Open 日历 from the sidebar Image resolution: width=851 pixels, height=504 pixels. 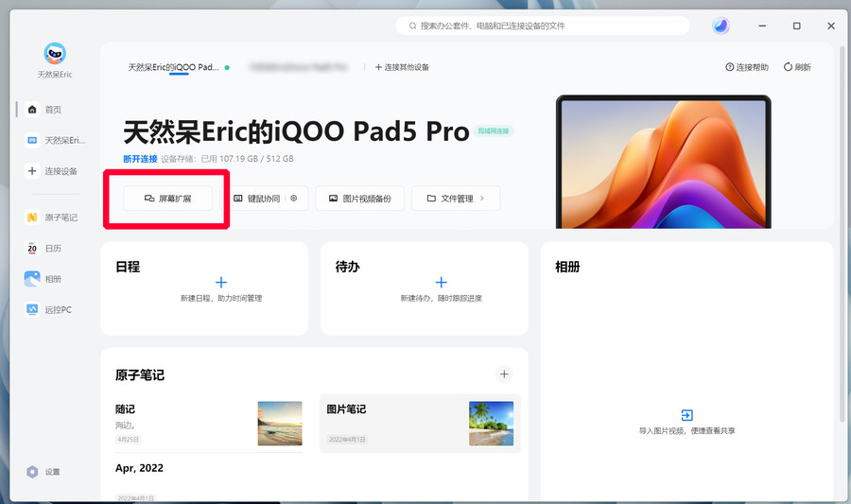(x=45, y=249)
